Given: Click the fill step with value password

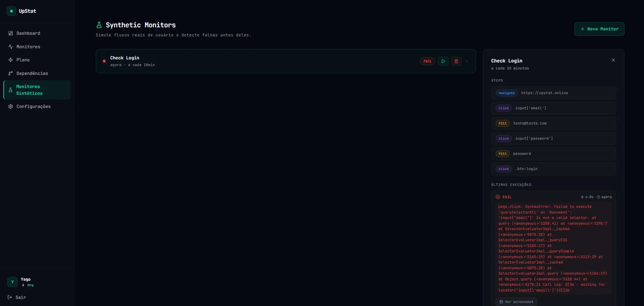Looking at the screenshot, I should [x=553, y=154].
